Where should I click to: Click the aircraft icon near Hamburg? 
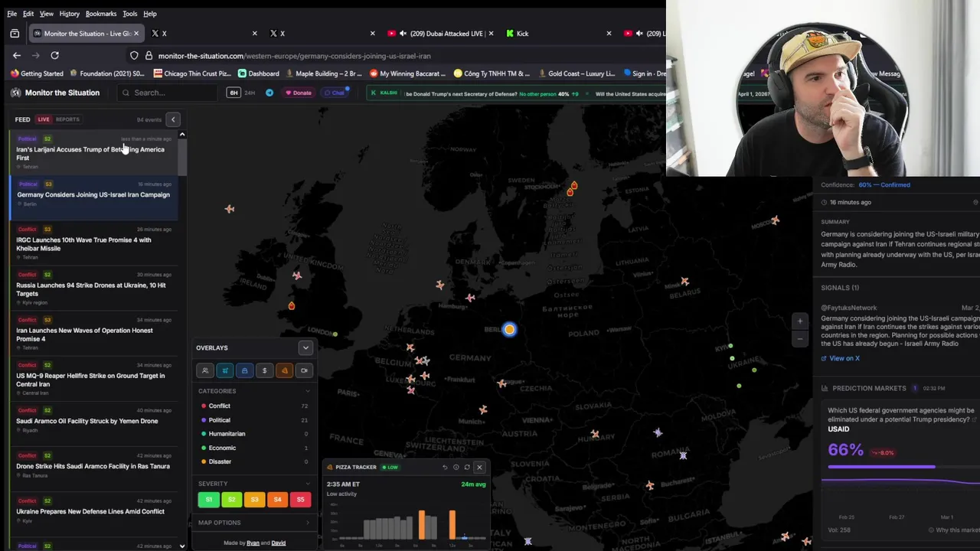tap(470, 298)
